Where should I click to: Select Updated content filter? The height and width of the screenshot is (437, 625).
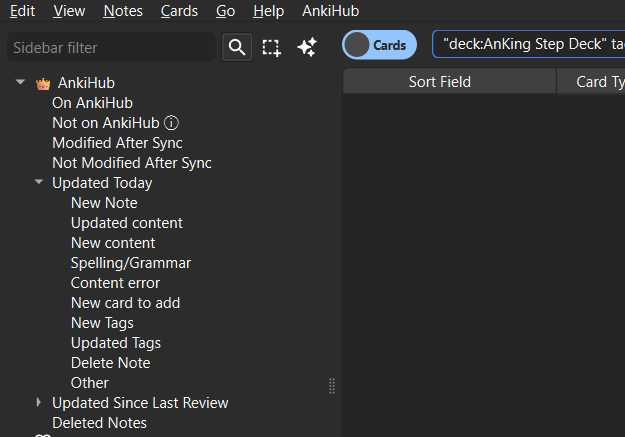(x=127, y=223)
